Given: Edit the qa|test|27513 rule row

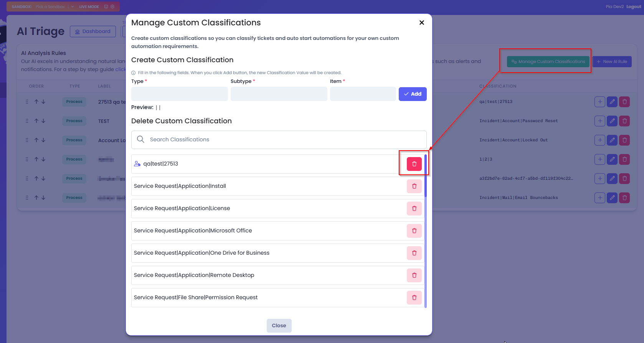Looking at the screenshot, I should point(612,102).
